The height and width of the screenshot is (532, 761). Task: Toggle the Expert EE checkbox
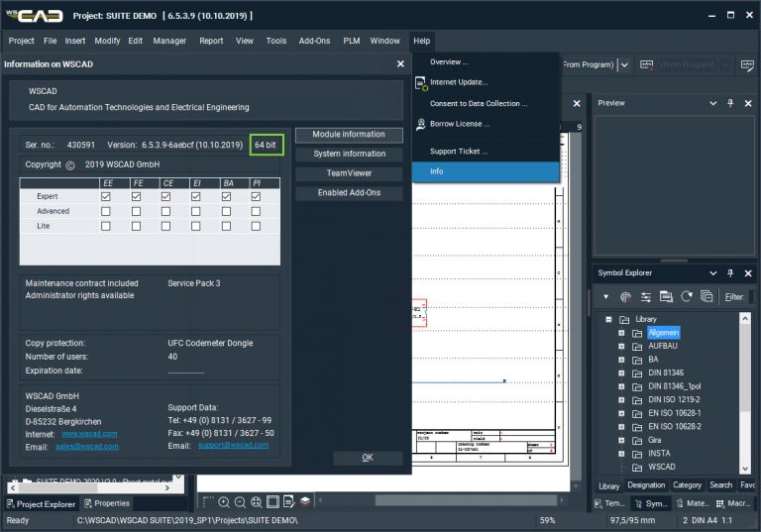coord(107,197)
